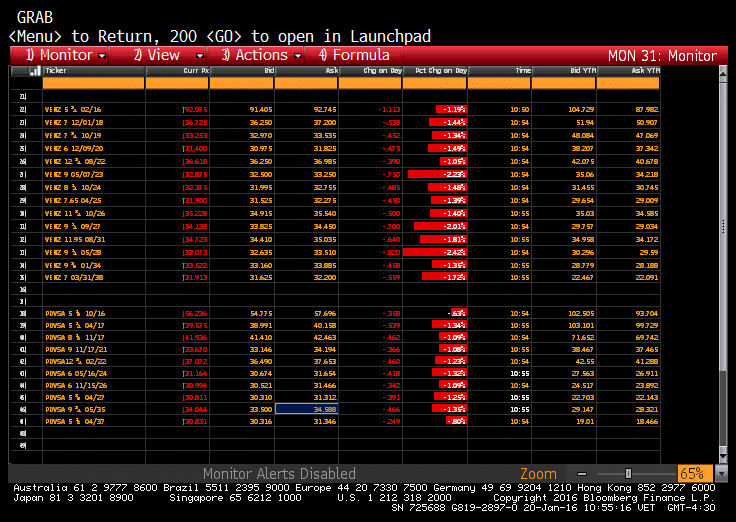The height and width of the screenshot is (522, 736).
Task: Click the Ask column header
Action: click(x=307, y=71)
